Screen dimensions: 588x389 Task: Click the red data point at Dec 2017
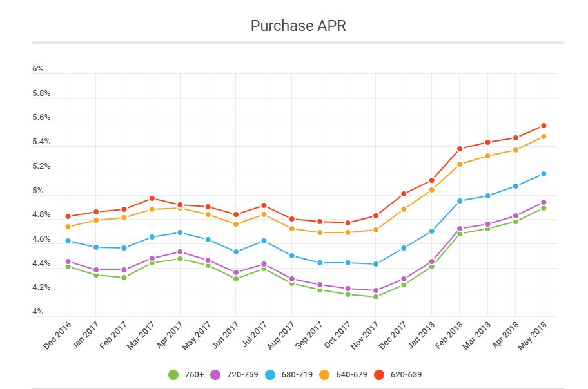(x=404, y=194)
